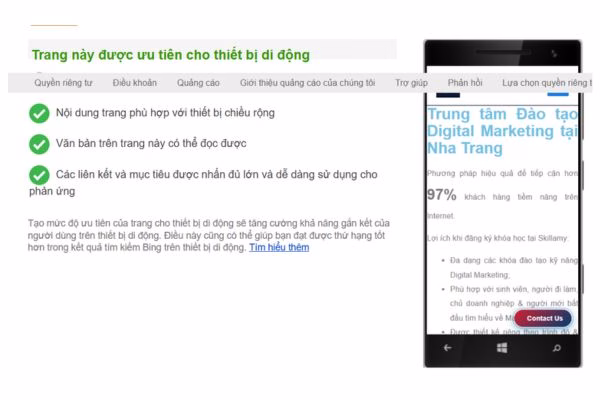600x400 pixels.
Task: Tap the Windows logo on the phone
Action: [x=502, y=348]
